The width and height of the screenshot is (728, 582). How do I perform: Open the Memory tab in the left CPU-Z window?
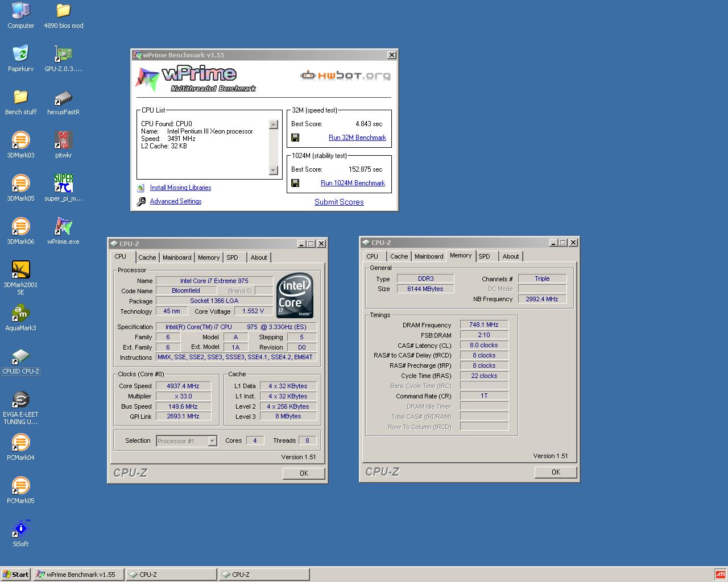209,257
